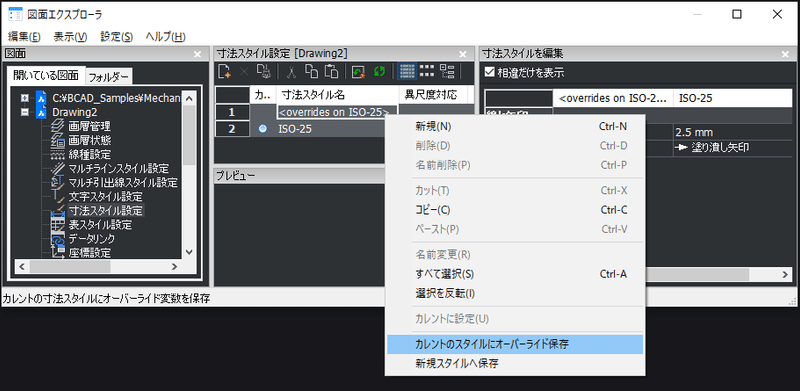Image resolution: width=800 pixels, height=391 pixels.
Task: Click the Text Styles (文字スタイル設定) icon
Action: (x=58, y=196)
